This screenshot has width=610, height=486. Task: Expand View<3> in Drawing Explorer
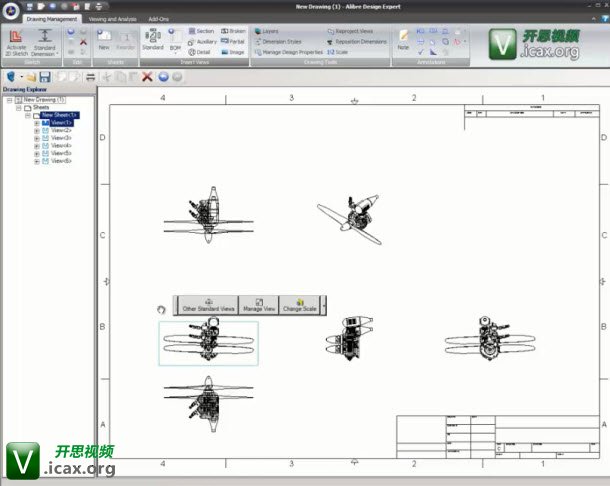pyautogui.click(x=37, y=139)
